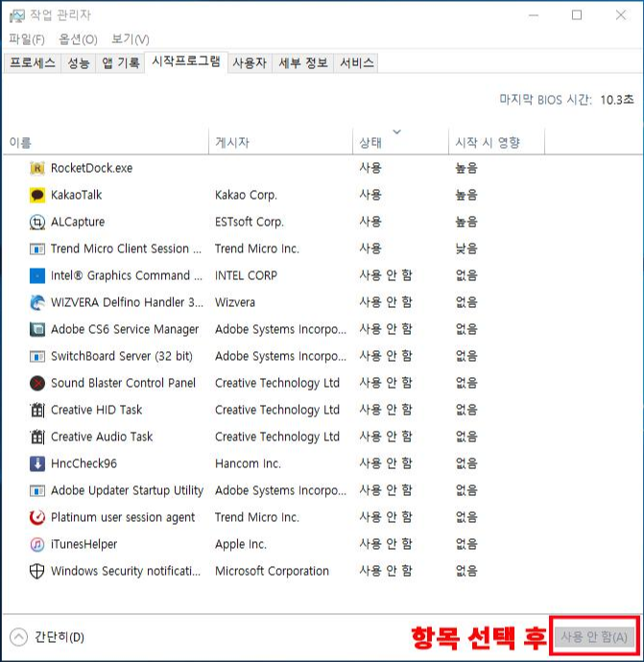Click the RocketDock.exe icon

click(37, 168)
